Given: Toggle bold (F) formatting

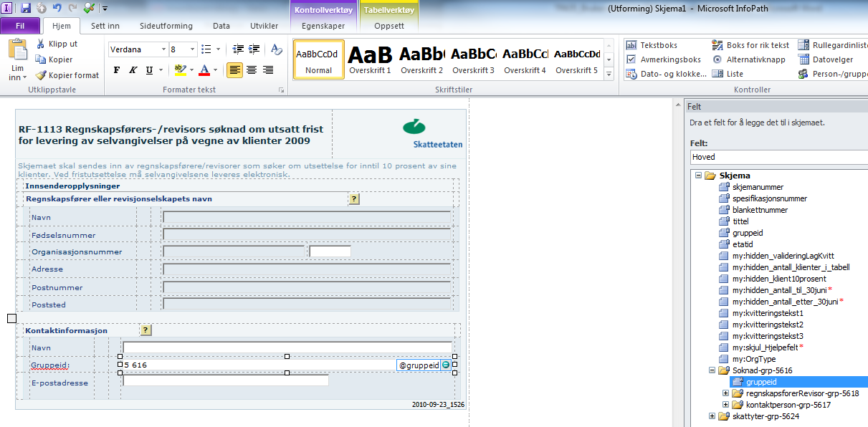Looking at the screenshot, I should click(x=117, y=70).
